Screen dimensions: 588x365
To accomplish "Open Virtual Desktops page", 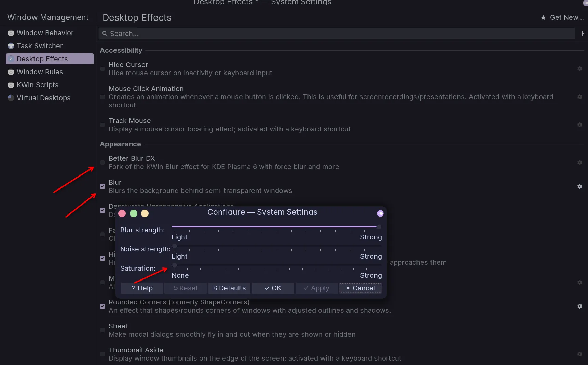I will tap(50, 98).
